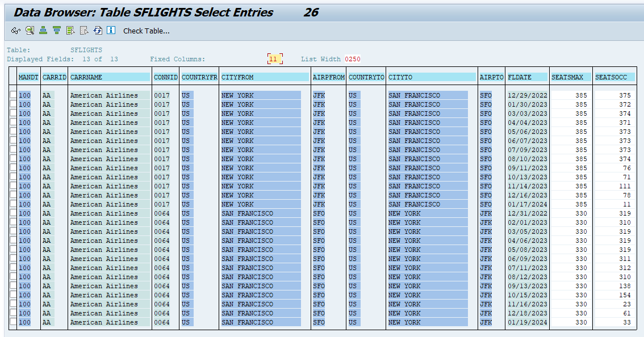Select the row checkbox for flight 03/03/2023

[x=13, y=113]
